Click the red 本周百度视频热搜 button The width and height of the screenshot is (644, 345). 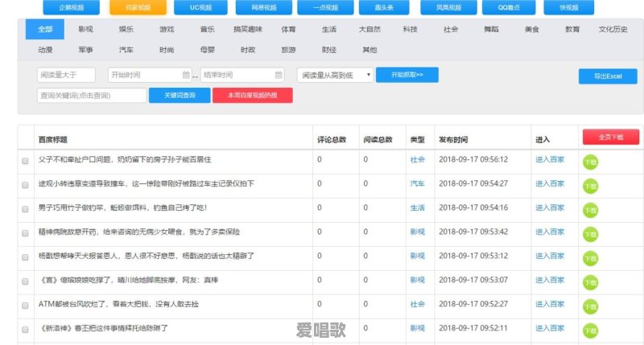[253, 95]
